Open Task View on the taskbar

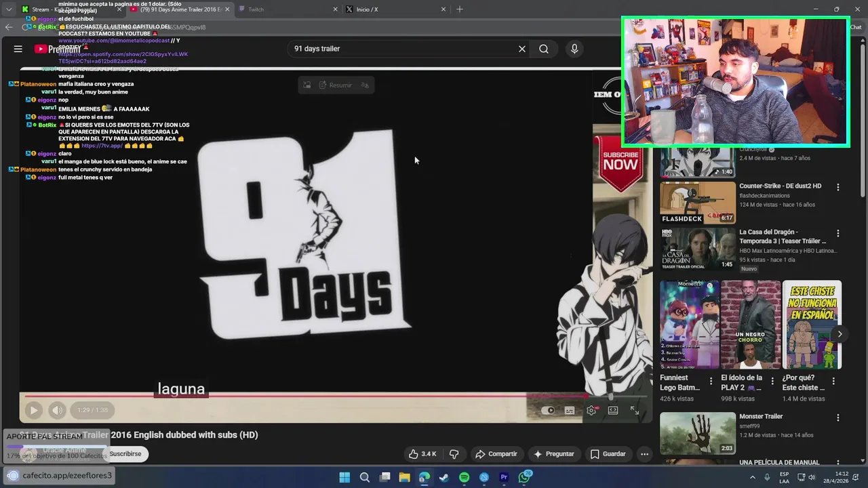tap(384, 477)
